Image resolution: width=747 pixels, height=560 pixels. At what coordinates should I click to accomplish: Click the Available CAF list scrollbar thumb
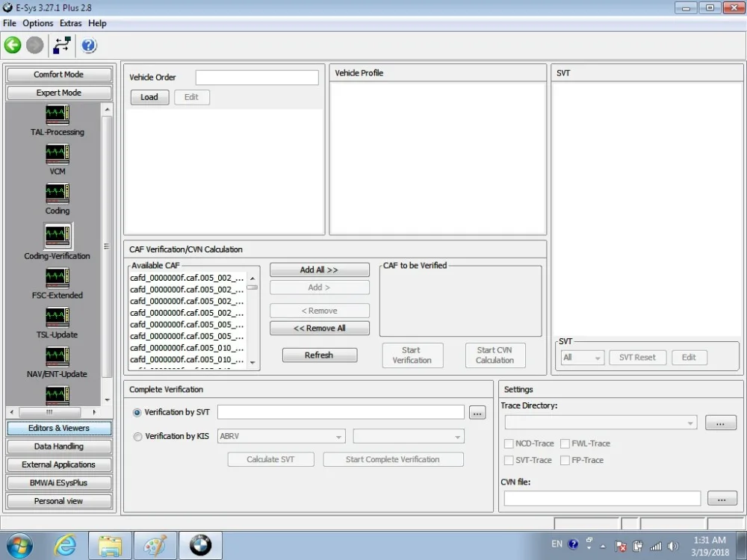coord(252,287)
